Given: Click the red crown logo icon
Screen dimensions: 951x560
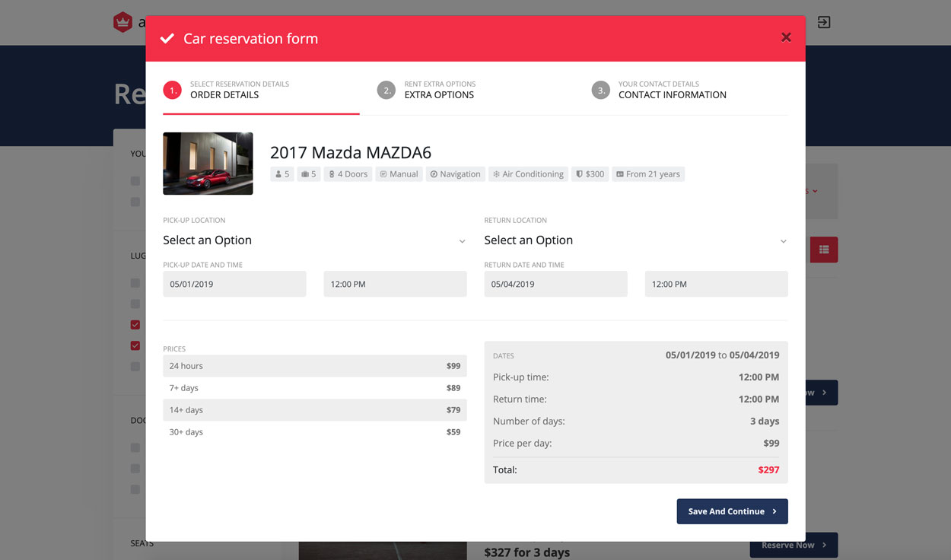Looking at the screenshot, I should coord(122,22).
